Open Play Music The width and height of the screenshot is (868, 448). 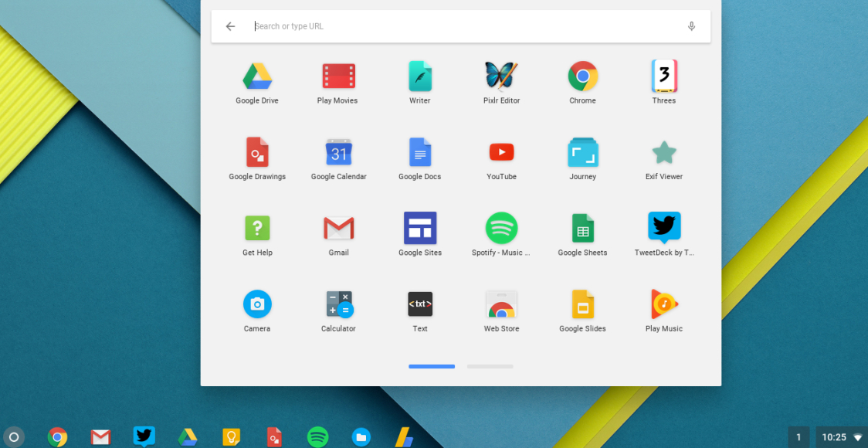pyautogui.click(x=663, y=304)
